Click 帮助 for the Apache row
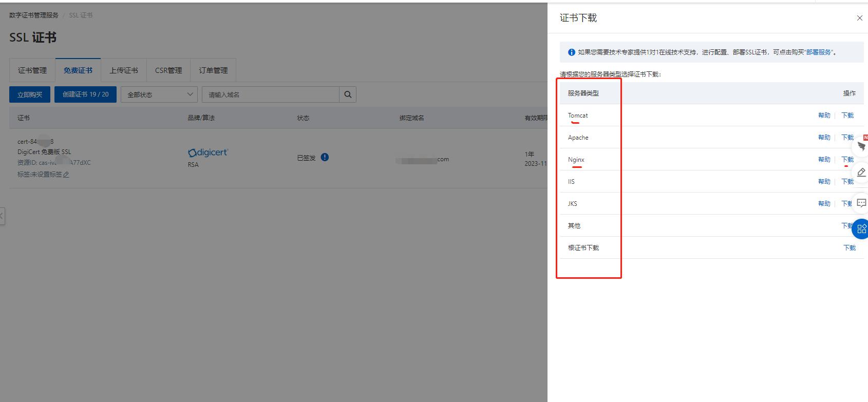This screenshot has width=868, height=402. click(x=824, y=138)
